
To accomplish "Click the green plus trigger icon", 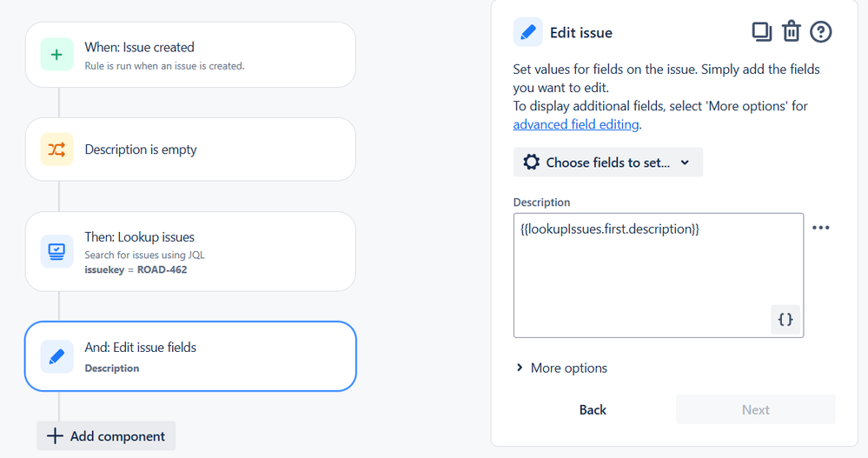I will point(56,54).
